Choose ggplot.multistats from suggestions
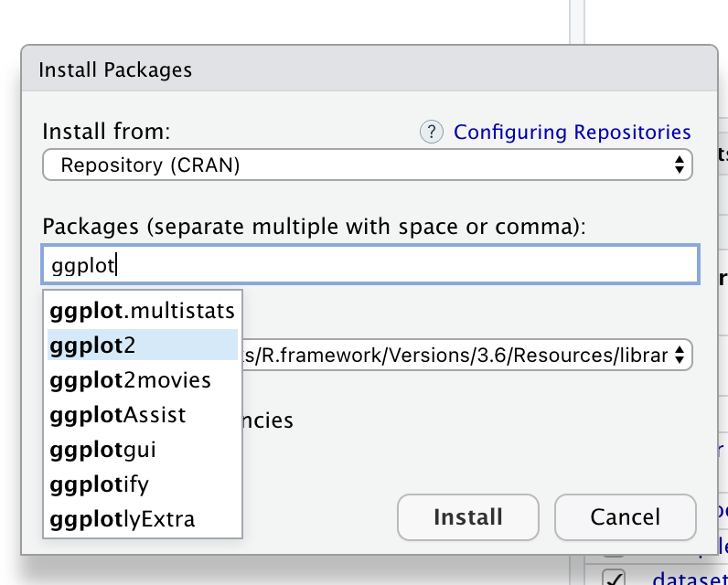 coord(143,311)
